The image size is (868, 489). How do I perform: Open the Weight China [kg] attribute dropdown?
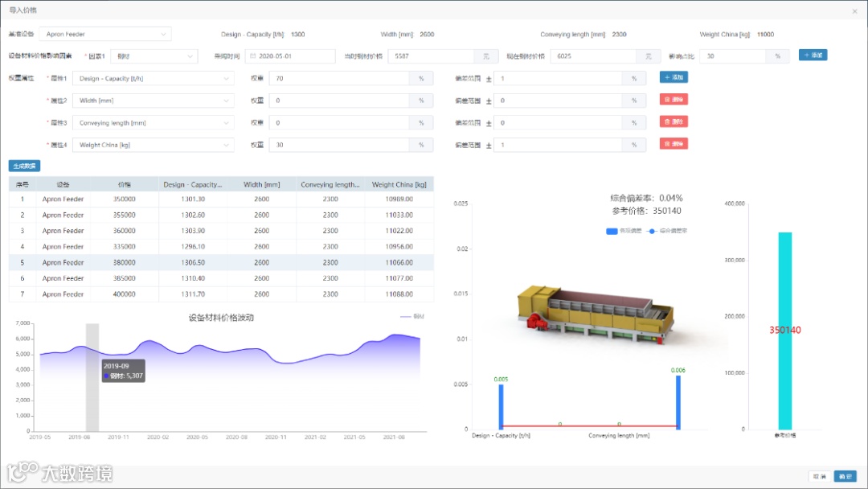[x=154, y=145]
